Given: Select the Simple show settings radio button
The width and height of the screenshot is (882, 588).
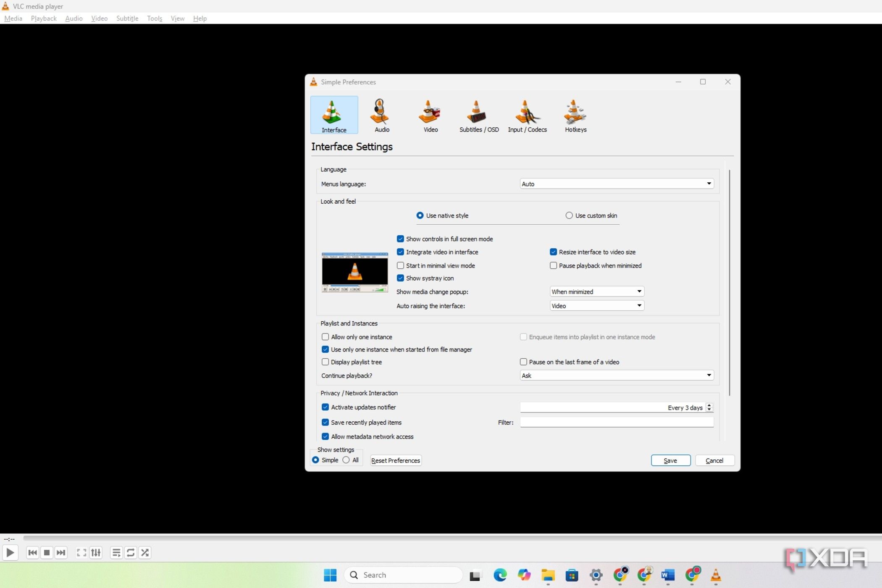Looking at the screenshot, I should click(x=315, y=460).
